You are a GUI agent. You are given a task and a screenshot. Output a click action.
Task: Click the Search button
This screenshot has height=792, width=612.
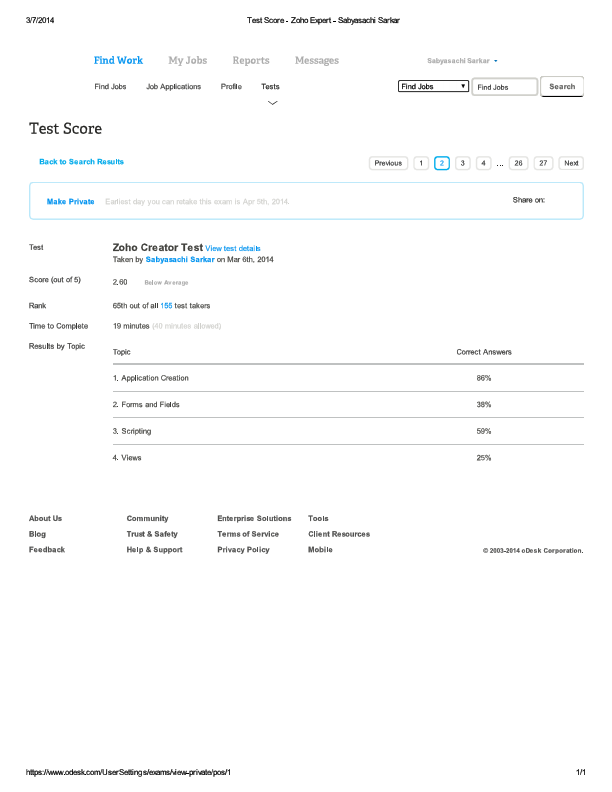click(562, 86)
